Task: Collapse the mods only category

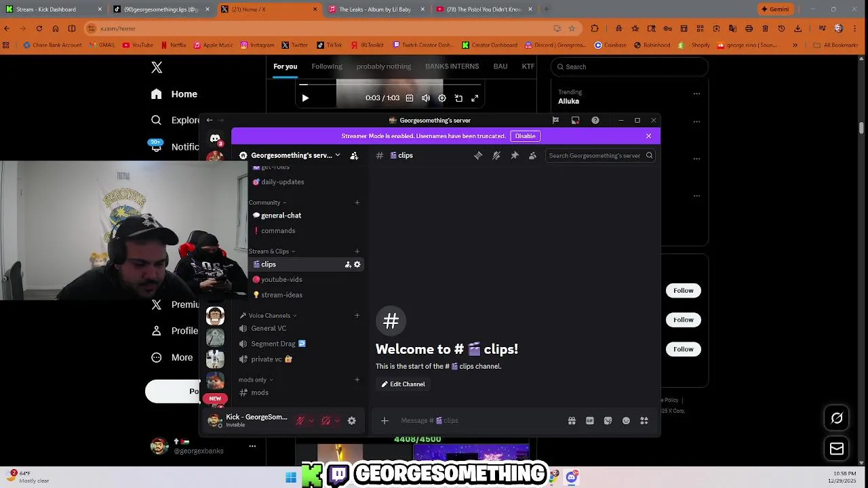Action: point(256,380)
